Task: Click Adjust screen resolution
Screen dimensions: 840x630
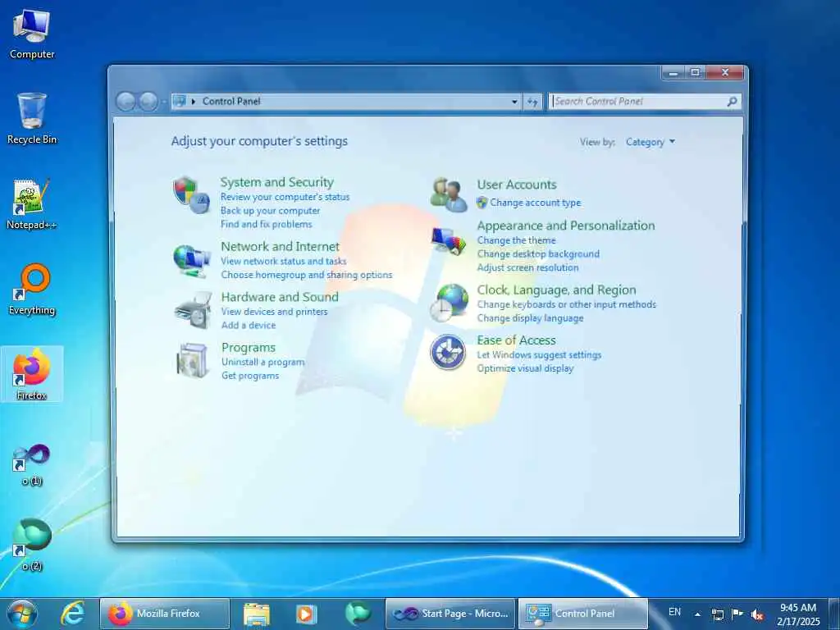Action: (x=527, y=267)
